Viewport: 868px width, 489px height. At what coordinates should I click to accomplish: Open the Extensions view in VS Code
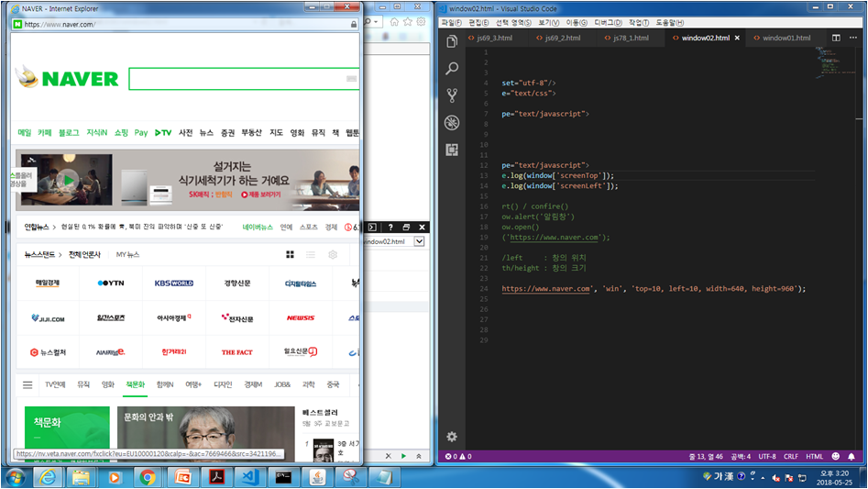tap(452, 150)
